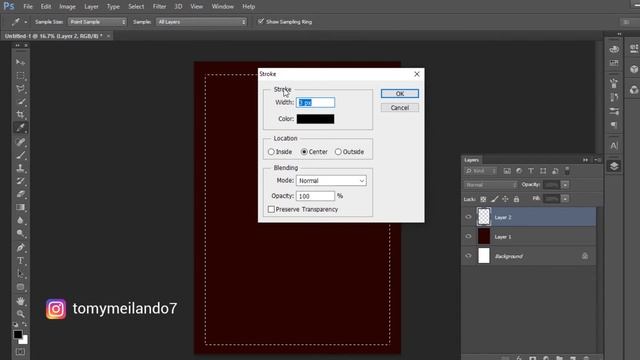The height and width of the screenshot is (360, 640).
Task: Select the Path Selection tool
Action: pyautogui.click(x=20, y=273)
